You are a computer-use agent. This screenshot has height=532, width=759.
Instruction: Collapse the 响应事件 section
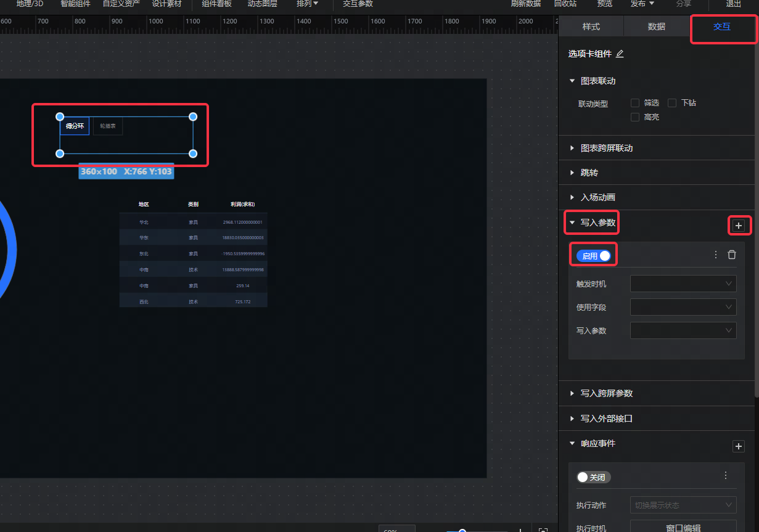[x=572, y=443]
